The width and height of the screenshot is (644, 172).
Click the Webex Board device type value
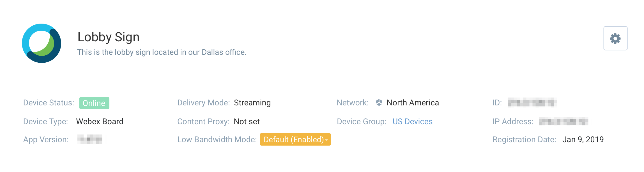coord(100,121)
